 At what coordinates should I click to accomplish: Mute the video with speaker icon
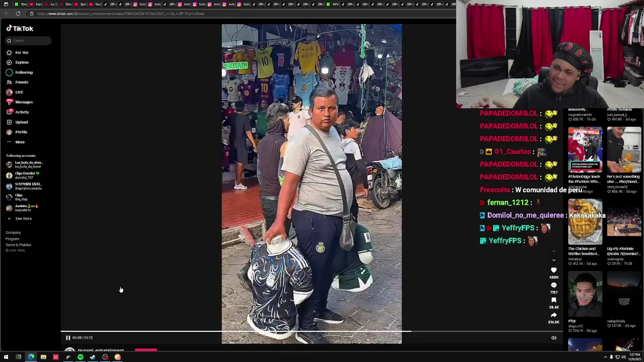point(554,338)
